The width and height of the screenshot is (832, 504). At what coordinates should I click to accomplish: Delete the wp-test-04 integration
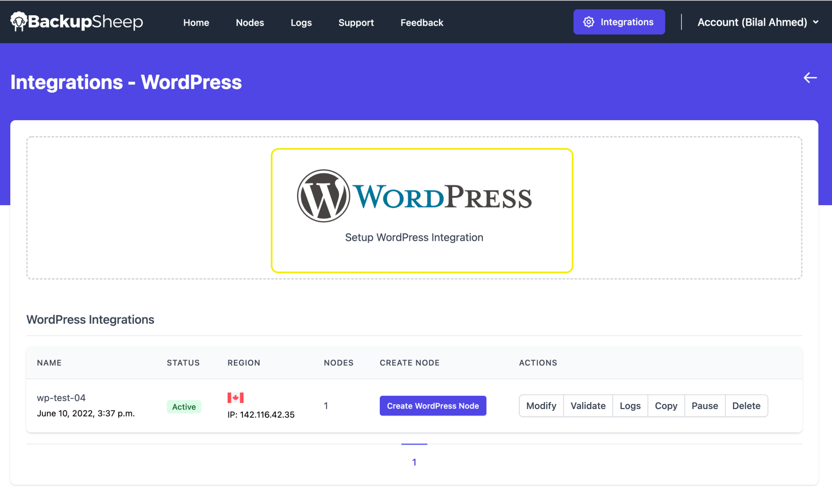(x=746, y=406)
